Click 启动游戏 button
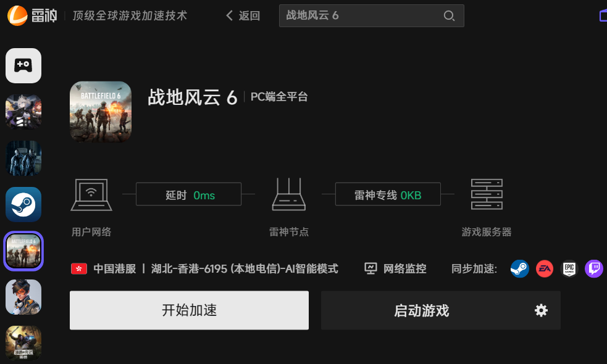This screenshot has width=607, height=364. click(x=421, y=310)
